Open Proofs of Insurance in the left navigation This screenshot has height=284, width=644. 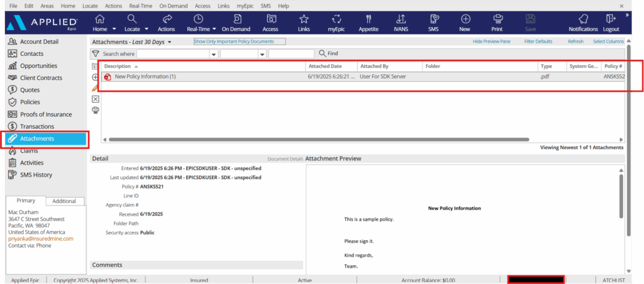[x=46, y=114]
